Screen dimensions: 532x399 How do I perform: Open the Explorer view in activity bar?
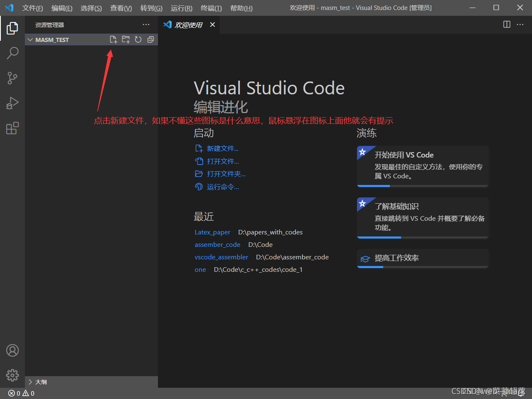[x=12, y=28]
